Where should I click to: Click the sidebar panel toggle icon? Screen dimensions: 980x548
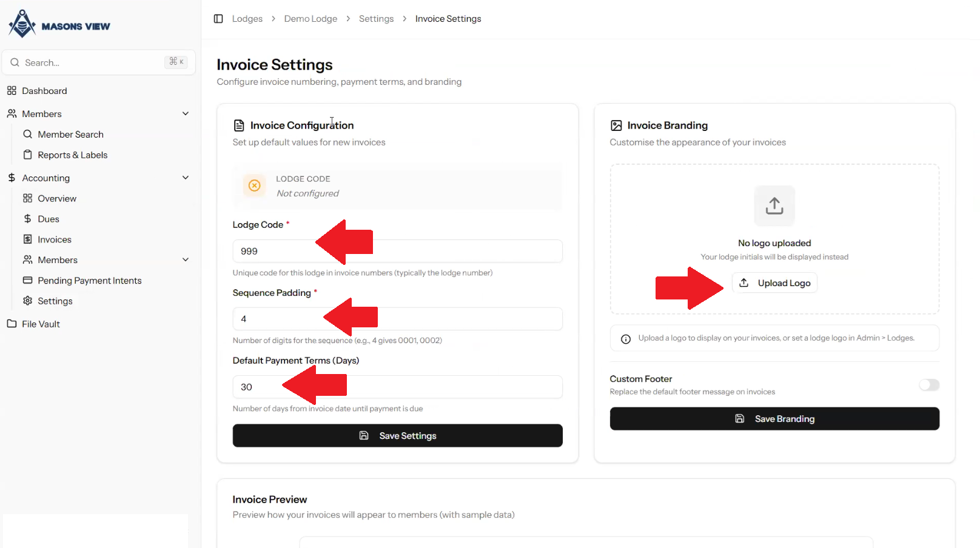[x=218, y=19]
